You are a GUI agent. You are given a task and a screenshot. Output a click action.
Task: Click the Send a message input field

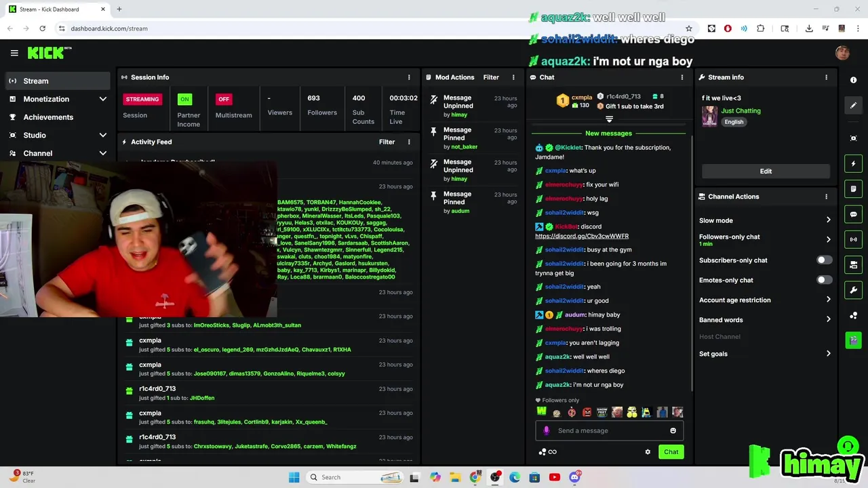pyautogui.click(x=609, y=430)
